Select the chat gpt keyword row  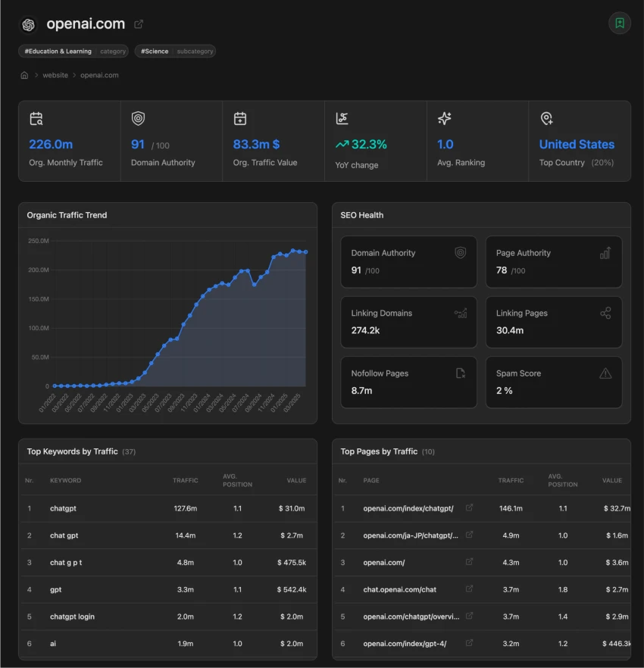click(x=169, y=535)
